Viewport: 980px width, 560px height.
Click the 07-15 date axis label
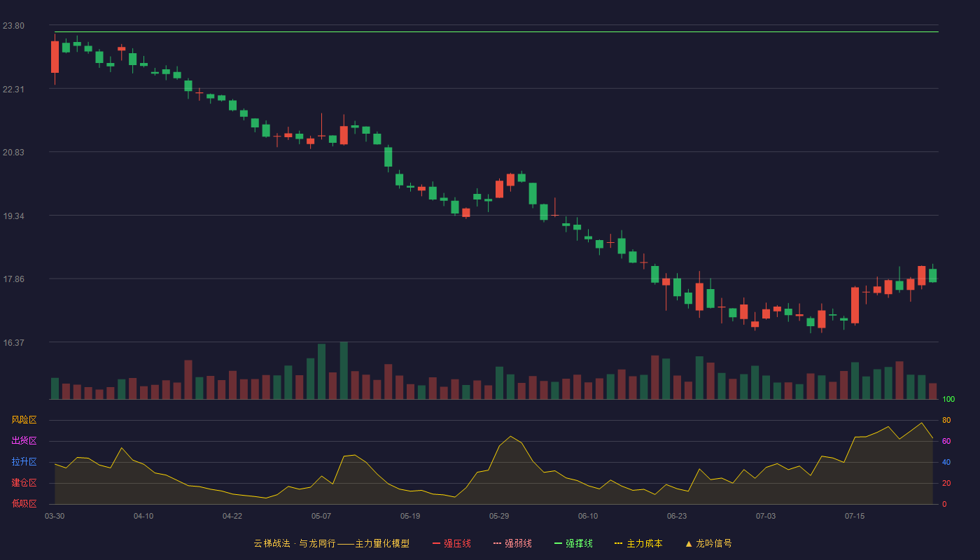855,516
